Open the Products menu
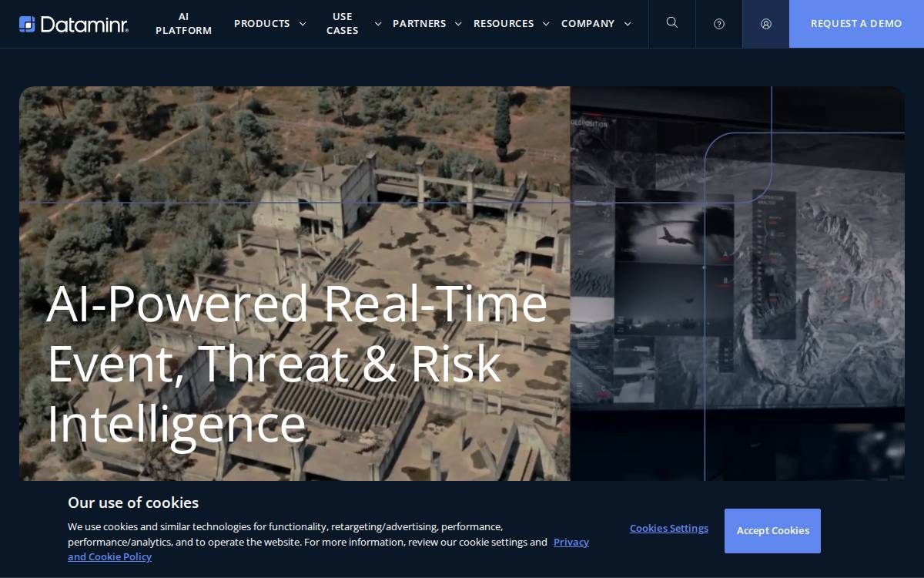 point(262,23)
